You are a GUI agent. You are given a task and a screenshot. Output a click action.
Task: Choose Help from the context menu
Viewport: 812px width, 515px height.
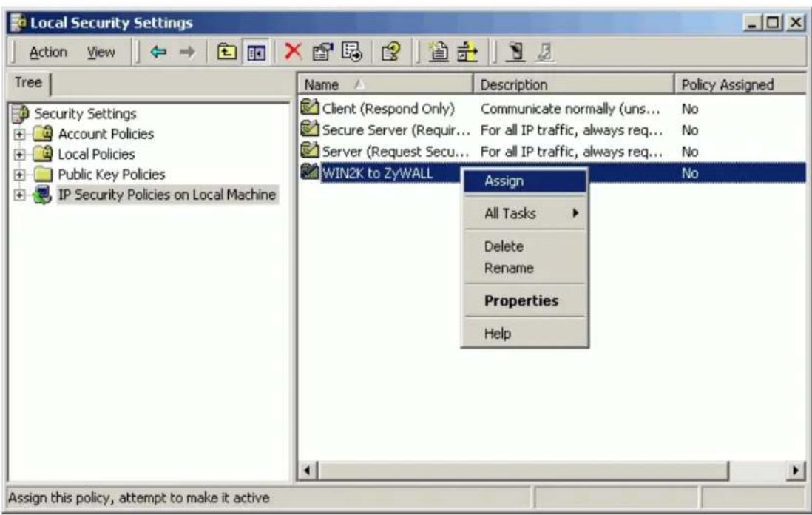click(x=525, y=333)
